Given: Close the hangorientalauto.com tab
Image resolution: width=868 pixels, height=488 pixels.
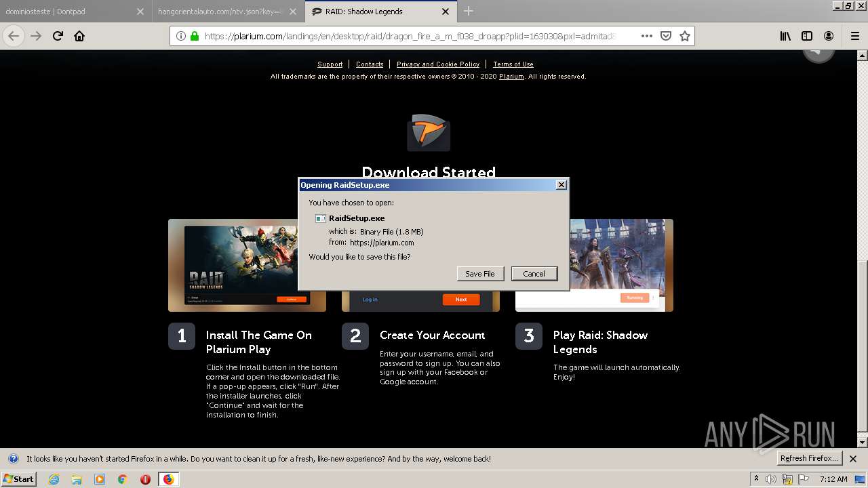Looking at the screenshot, I should click(293, 12).
